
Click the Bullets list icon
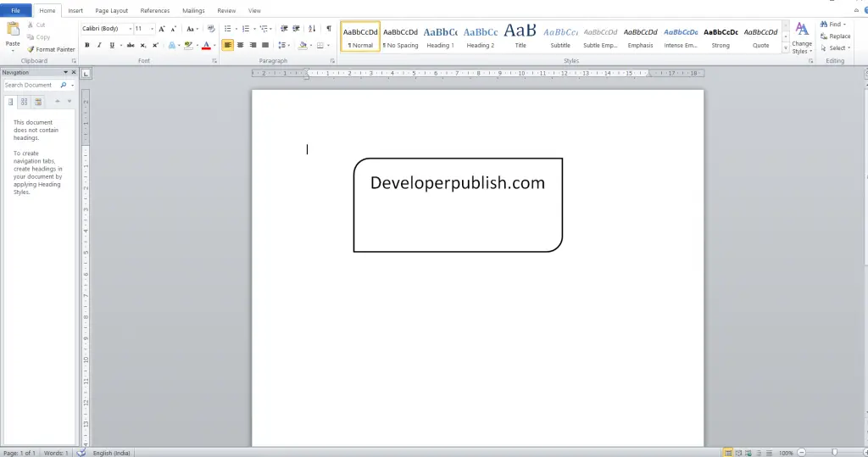(x=227, y=29)
